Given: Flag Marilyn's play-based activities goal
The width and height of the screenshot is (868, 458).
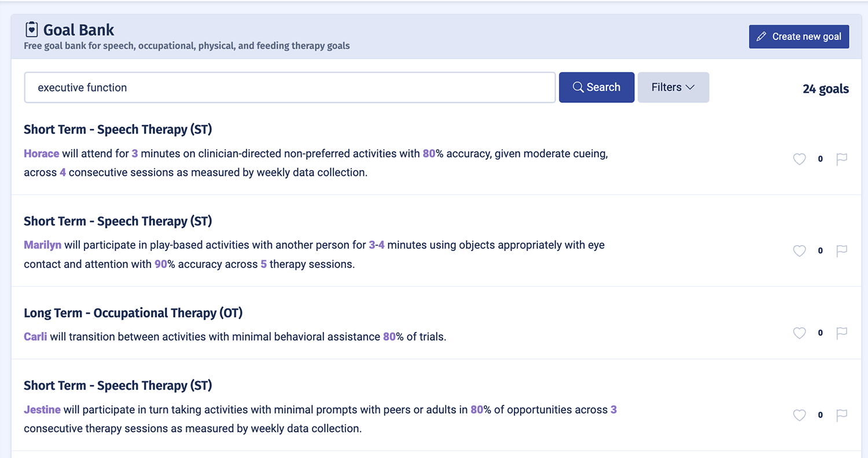Looking at the screenshot, I should 842,251.
